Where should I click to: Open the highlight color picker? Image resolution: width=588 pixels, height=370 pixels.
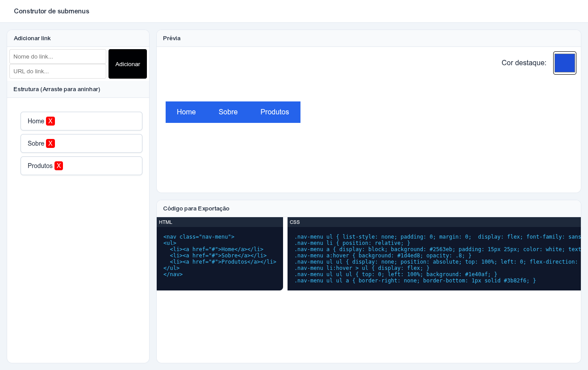(x=564, y=63)
